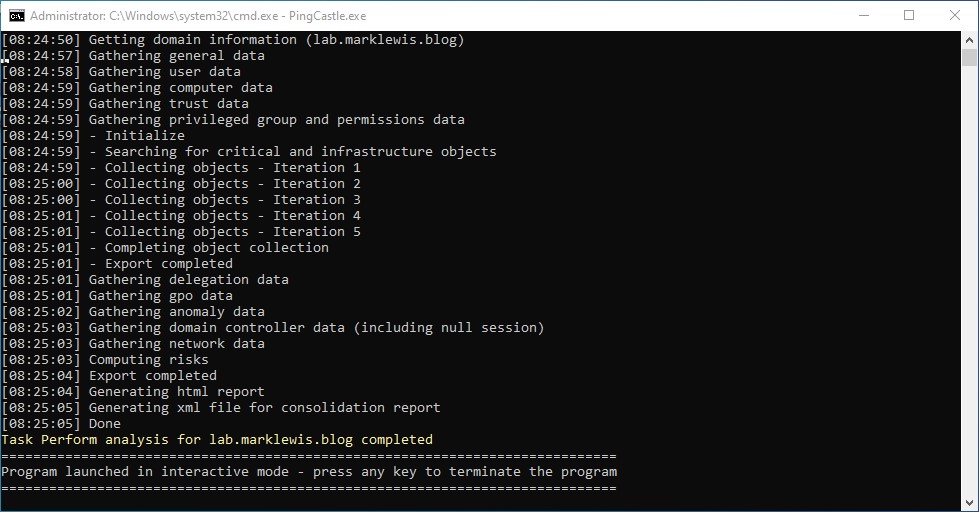Close the PingCastle.exe console window
The height and width of the screenshot is (512, 979).
(954, 15)
